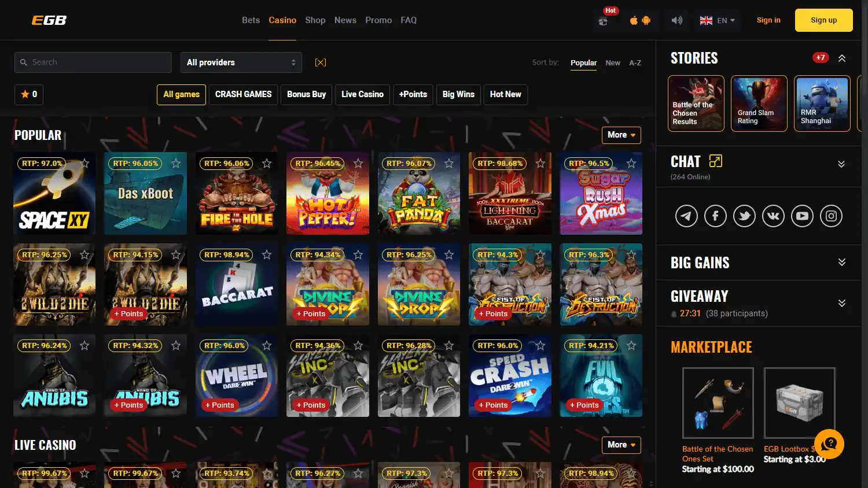This screenshot has height=488, width=868.
Task: Open the FAQ nav item
Action: (409, 20)
